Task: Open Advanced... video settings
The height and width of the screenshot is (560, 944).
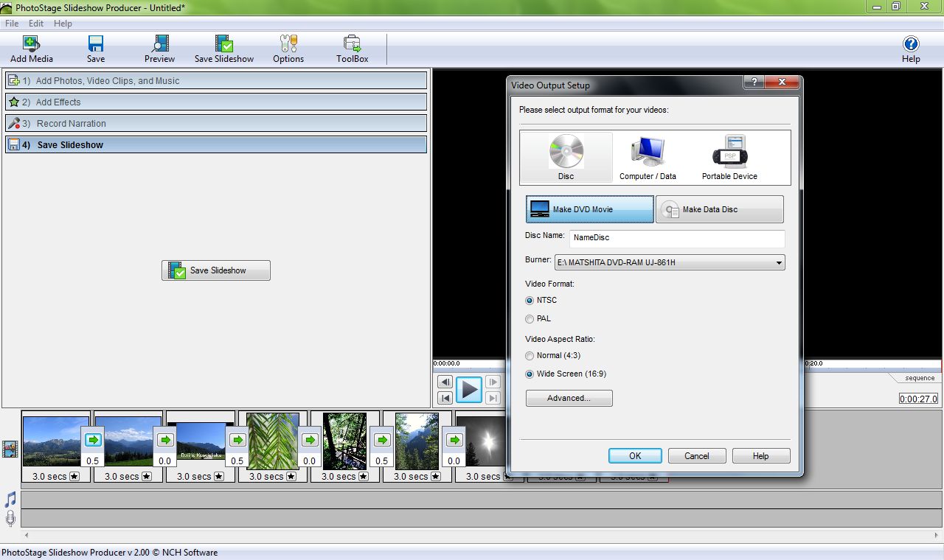Action: click(x=569, y=398)
